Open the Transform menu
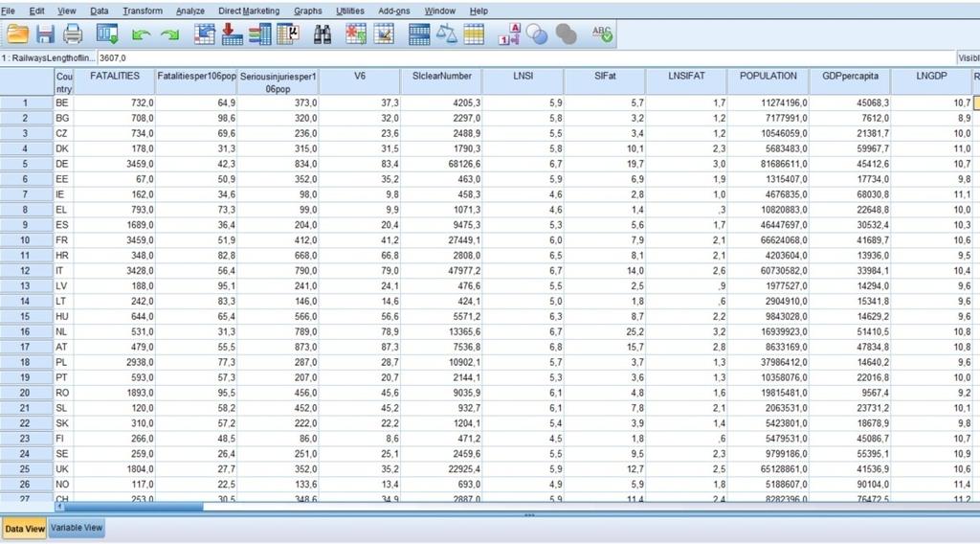The width and height of the screenshot is (980, 544). (143, 11)
